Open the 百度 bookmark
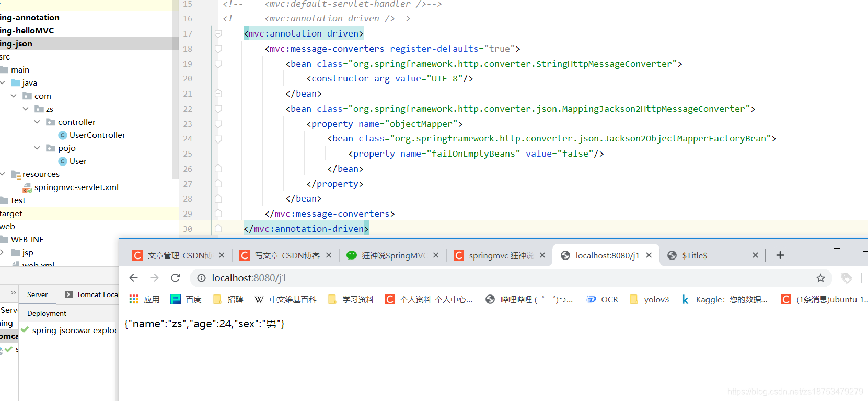 (186, 299)
